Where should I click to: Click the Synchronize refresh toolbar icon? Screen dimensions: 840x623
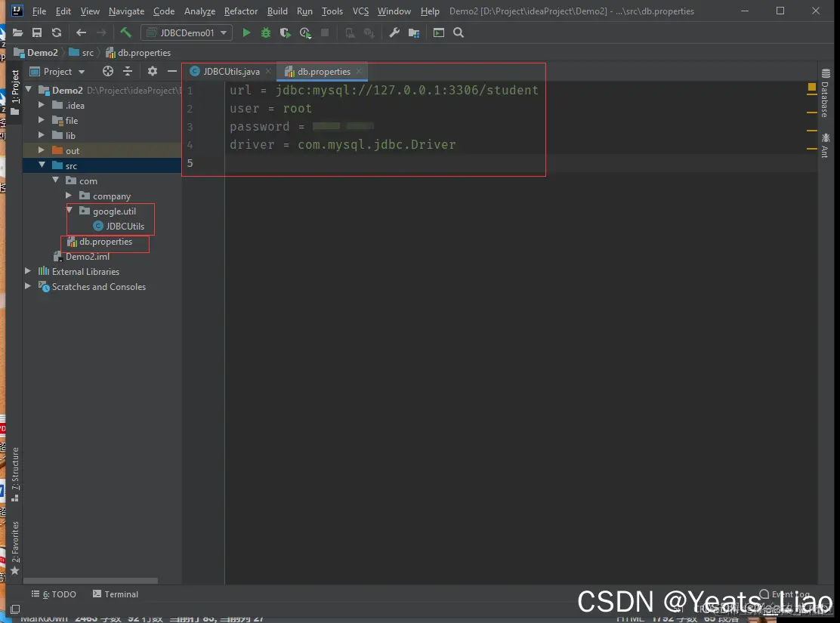(x=56, y=32)
